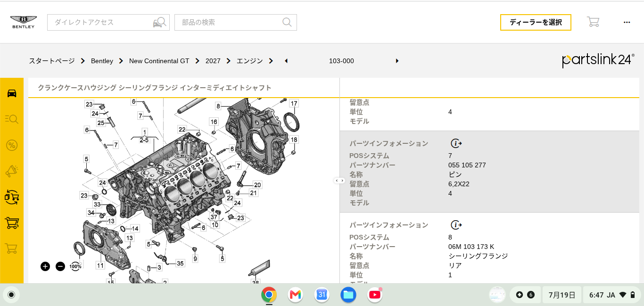Image resolution: width=644 pixels, height=306 pixels.
Task: Click the 部品の検索 input field
Action: (236, 22)
